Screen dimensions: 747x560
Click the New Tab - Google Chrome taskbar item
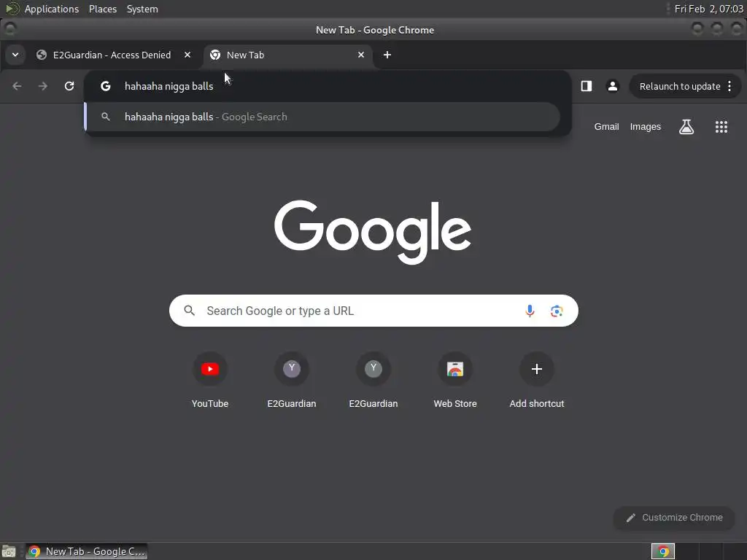point(87,551)
